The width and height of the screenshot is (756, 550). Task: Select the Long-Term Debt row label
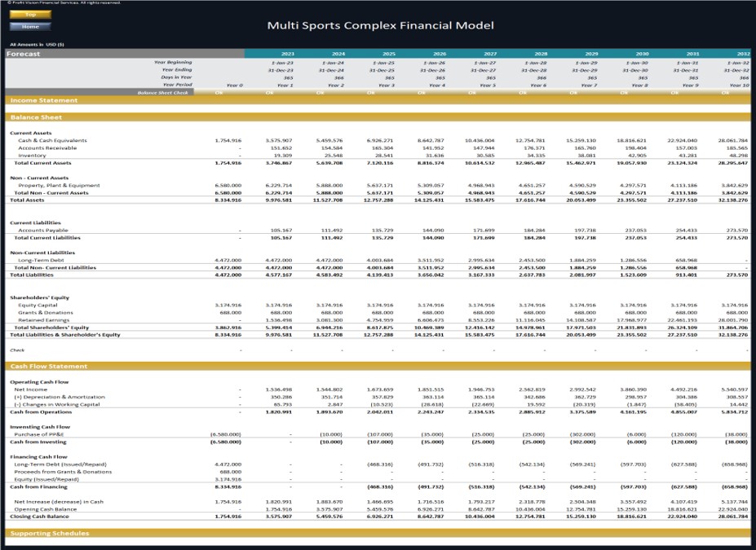click(x=41, y=260)
